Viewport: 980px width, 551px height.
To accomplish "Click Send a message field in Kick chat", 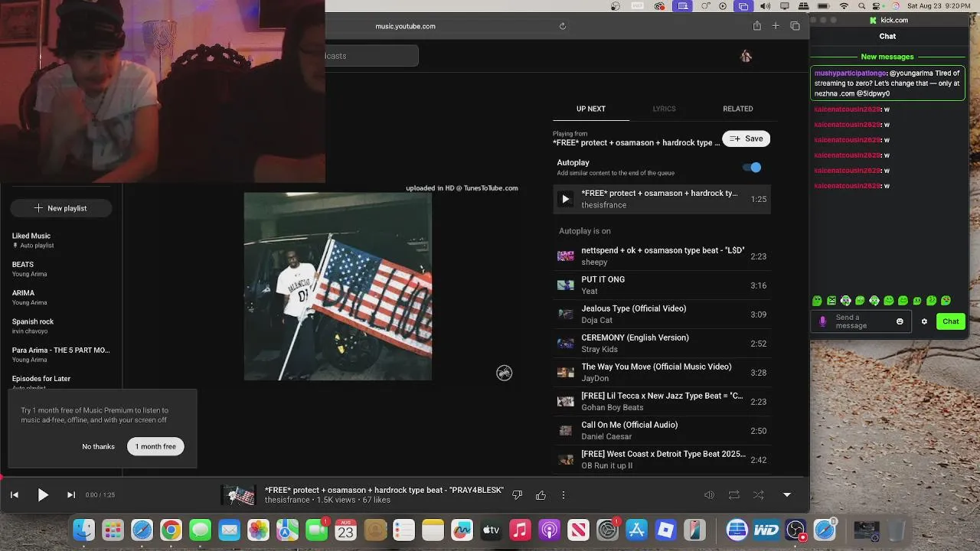I will [x=861, y=322].
